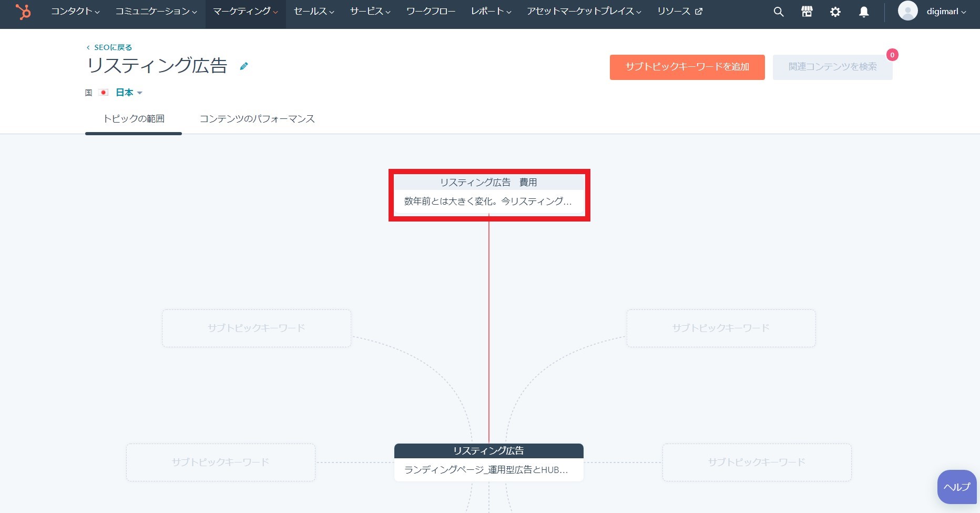Go to ワークフロー in the navbar
The width and height of the screenshot is (980, 513).
(x=431, y=12)
